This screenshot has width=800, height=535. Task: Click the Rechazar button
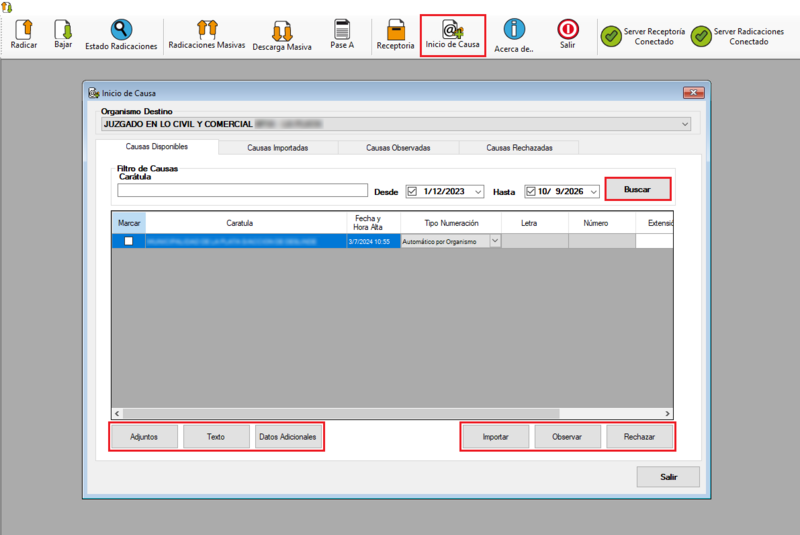pyautogui.click(x=639, y=437)
